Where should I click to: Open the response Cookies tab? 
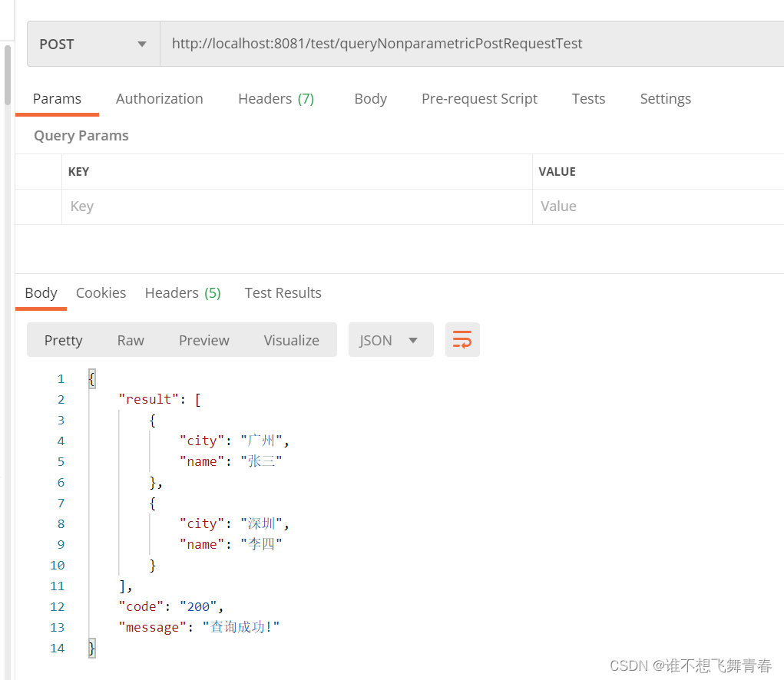coord(101,292)
